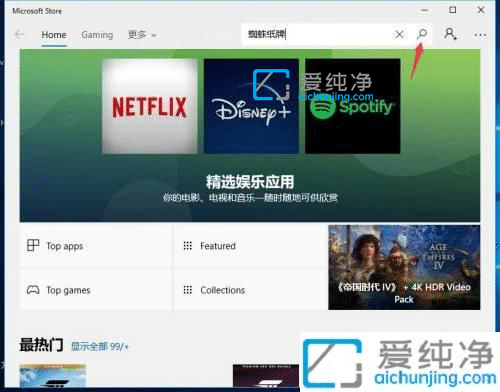Open the Collections category
500x392 pixels.
[x=250, y=290]
